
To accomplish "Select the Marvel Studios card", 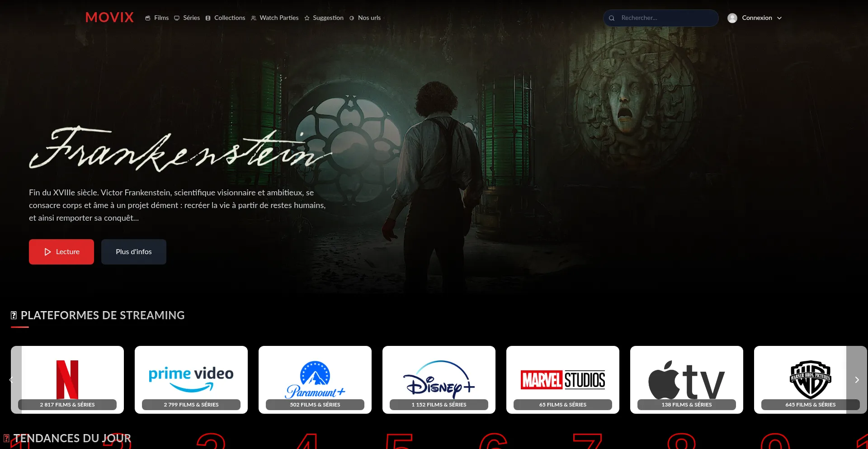I will [x=563, y=379].
